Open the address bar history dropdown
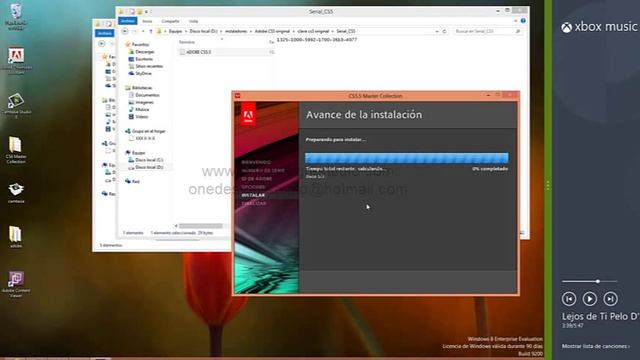 (x=437, y=31)
